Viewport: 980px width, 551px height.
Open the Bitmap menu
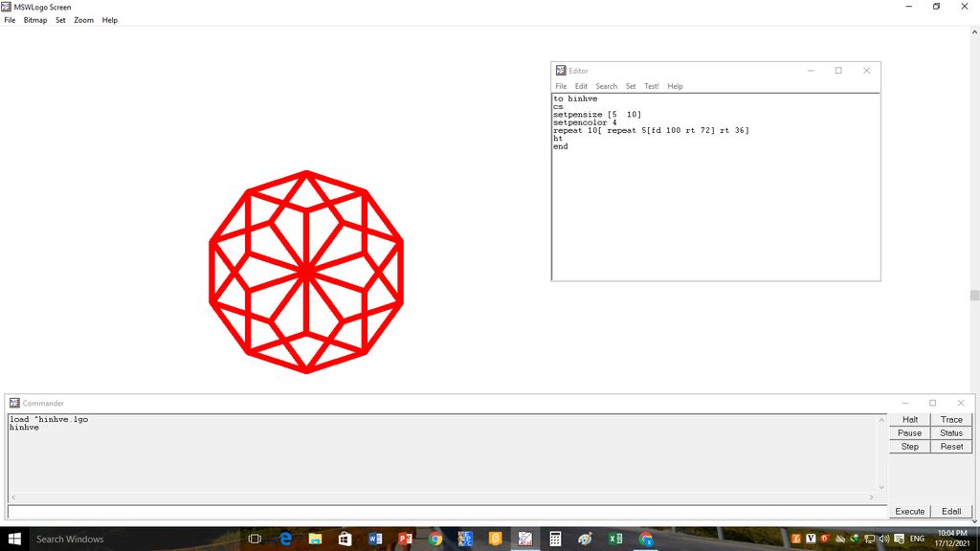[35, 20]
